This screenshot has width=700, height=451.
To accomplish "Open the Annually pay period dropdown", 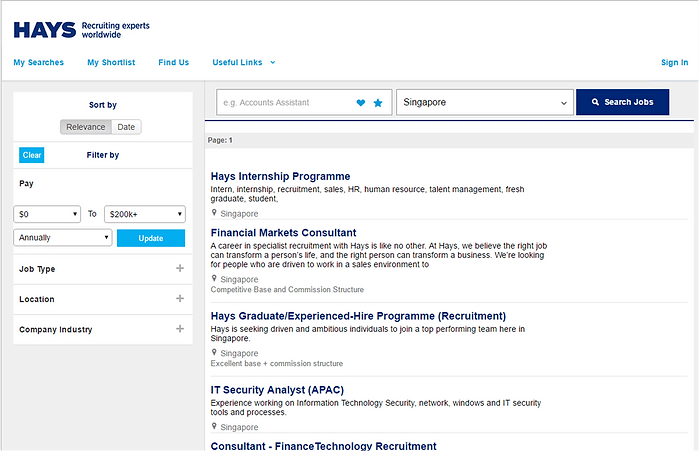I will click(x=62, y=238).
